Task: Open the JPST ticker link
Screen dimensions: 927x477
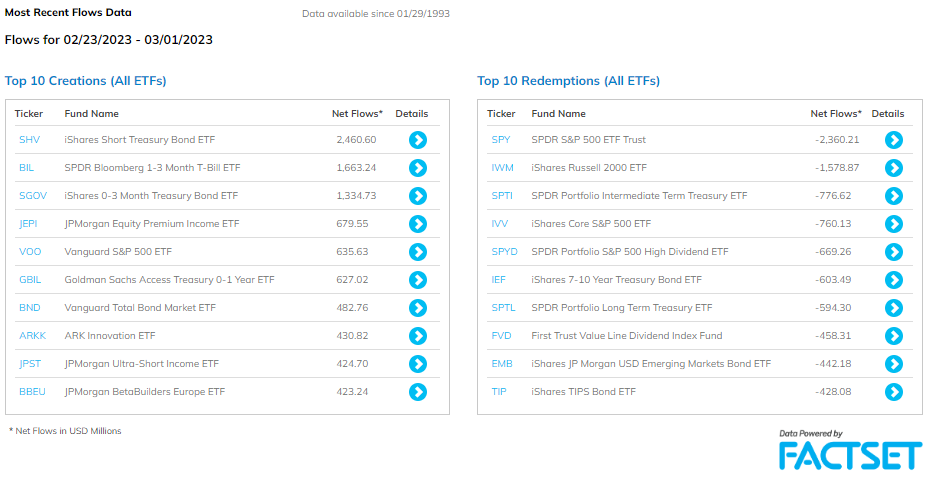Action: (x=30, y=364)
